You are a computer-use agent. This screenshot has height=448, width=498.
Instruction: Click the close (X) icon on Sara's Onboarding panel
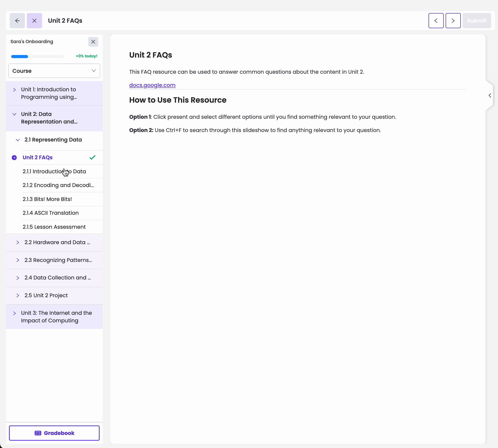tap(93, 41)
